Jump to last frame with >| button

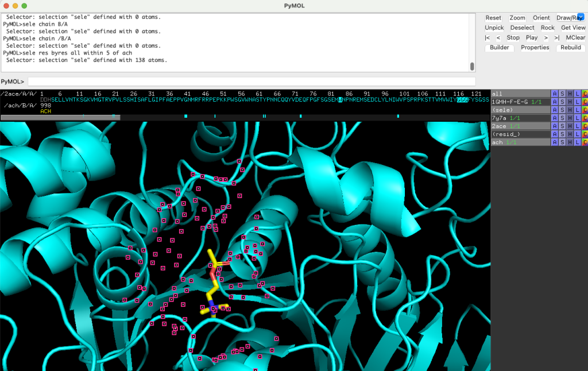coord(556,38)
